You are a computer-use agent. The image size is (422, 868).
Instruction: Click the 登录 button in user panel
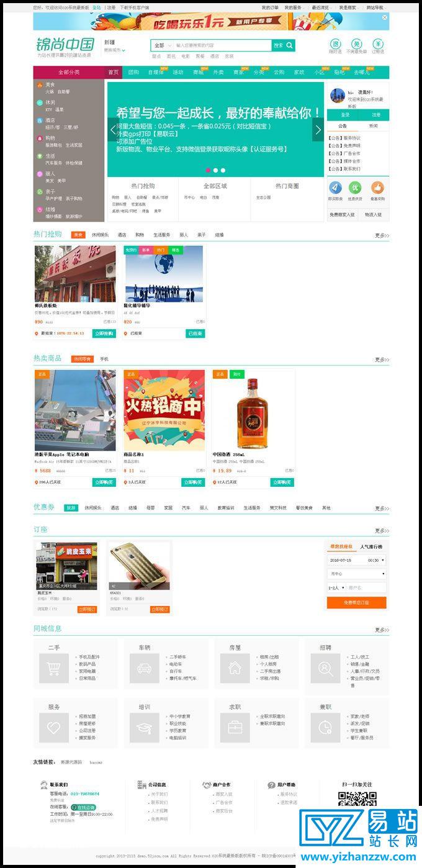[345, 115]
